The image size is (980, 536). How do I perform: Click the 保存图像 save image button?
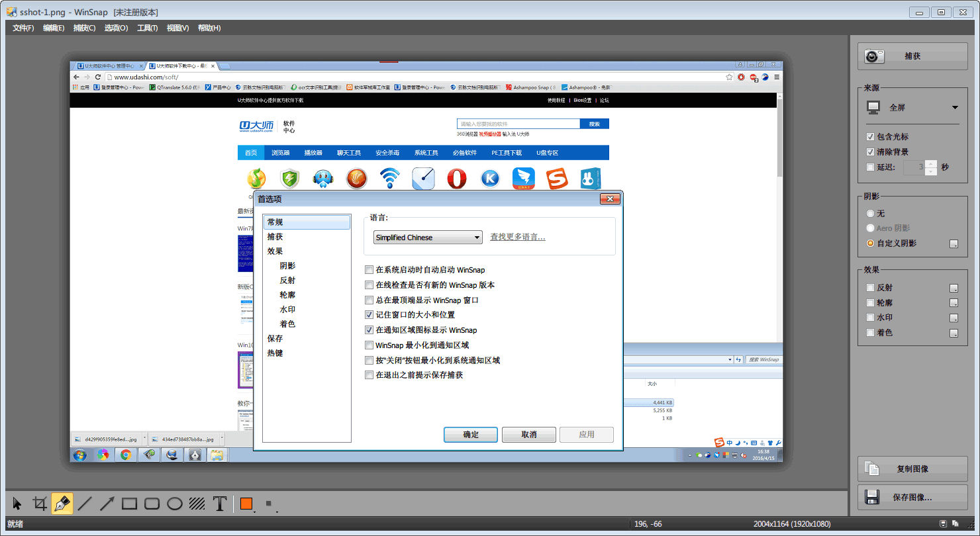[912, 497]
